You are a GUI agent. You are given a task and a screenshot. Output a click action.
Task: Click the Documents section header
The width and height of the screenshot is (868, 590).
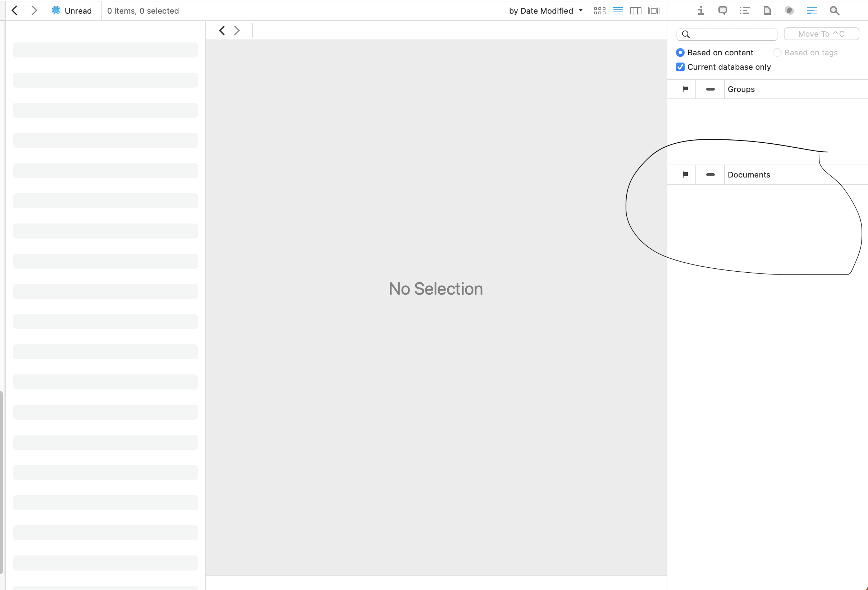[749, 174]
